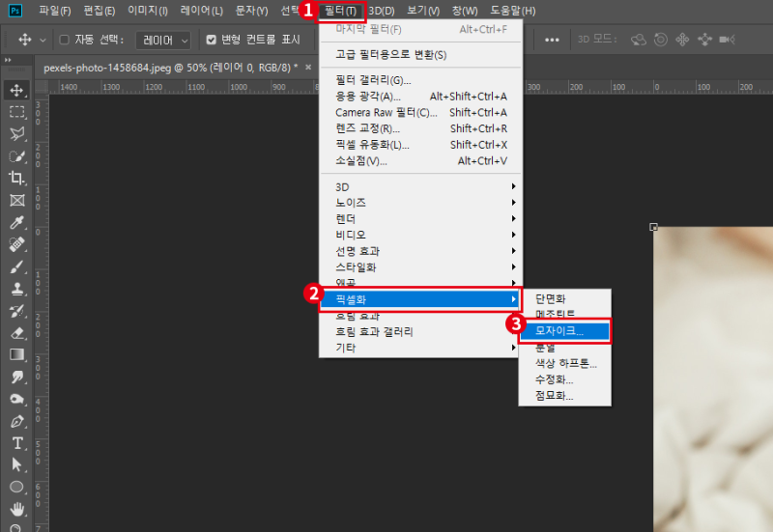Image resolution: width=773 pixels, height=532 pixels.
Task: Select the Ellipse shape tool
Action: 16,487
